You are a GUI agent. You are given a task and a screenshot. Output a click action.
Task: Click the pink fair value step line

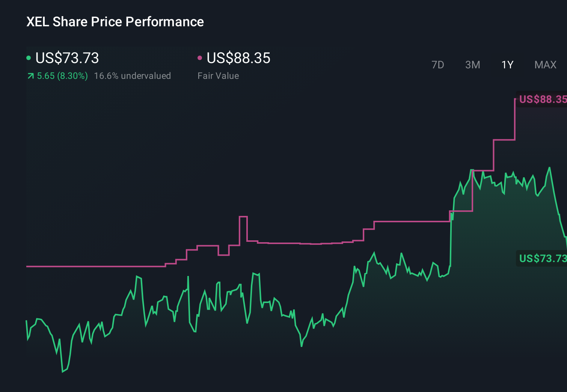click(300, 243)
